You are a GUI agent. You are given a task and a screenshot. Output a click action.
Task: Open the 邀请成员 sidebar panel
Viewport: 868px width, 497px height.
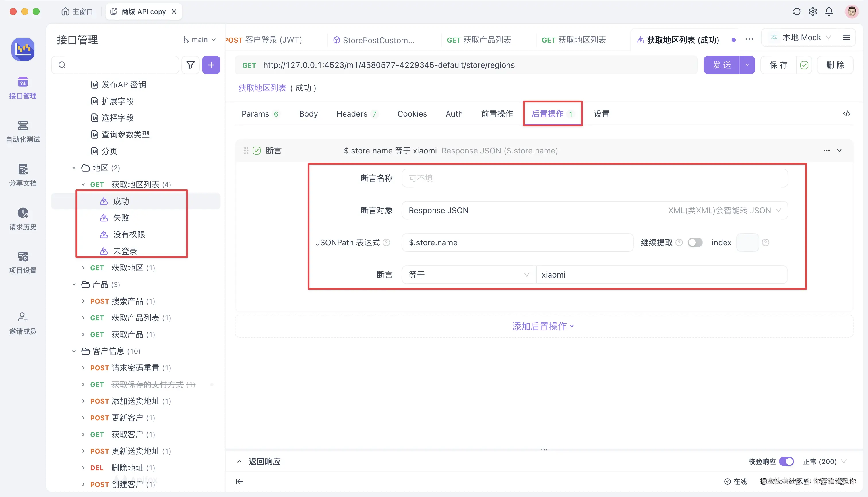(22, 323)
